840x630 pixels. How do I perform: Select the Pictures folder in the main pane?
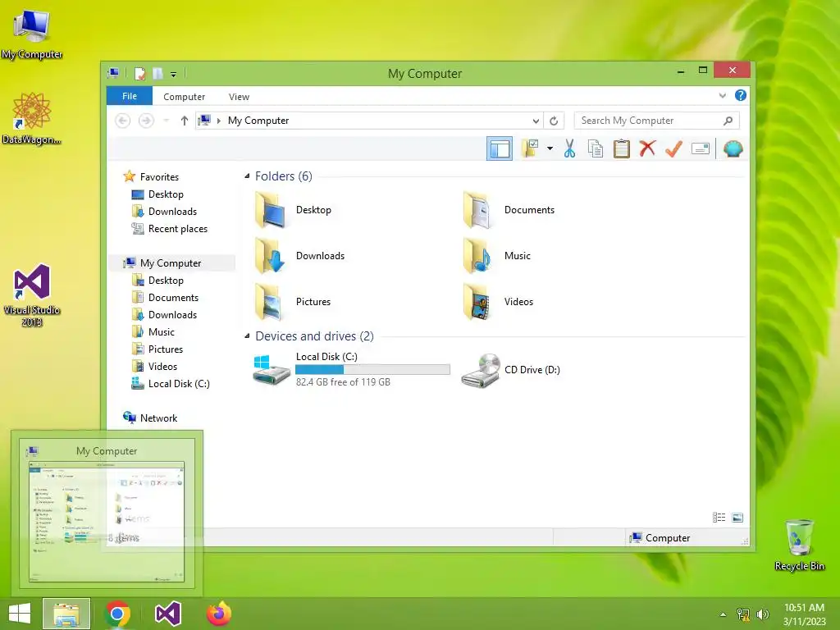(x=293, y=302)
